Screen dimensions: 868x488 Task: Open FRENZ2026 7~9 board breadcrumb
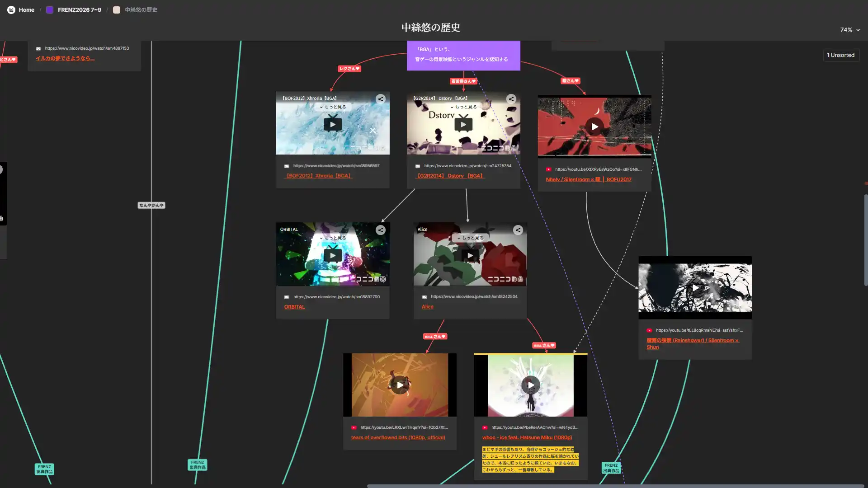[80, 10]
